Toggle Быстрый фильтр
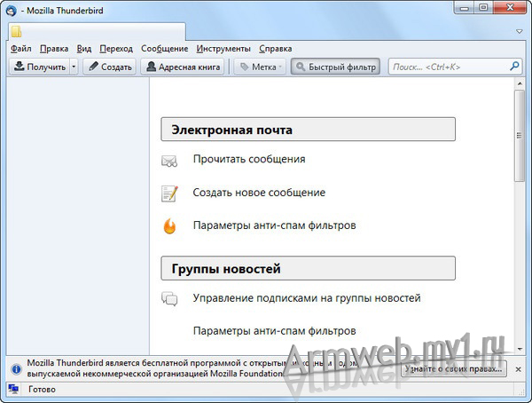 coord(335,67)
